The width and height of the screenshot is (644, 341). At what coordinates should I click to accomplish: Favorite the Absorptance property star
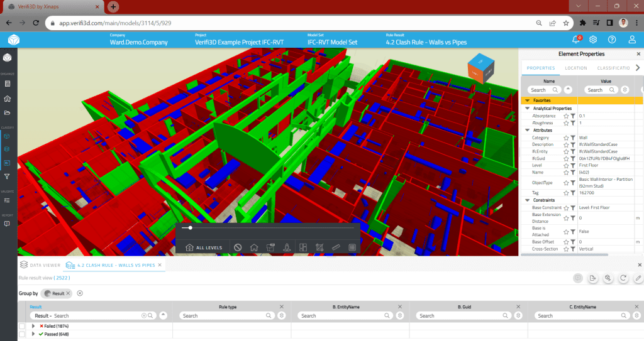566,116
